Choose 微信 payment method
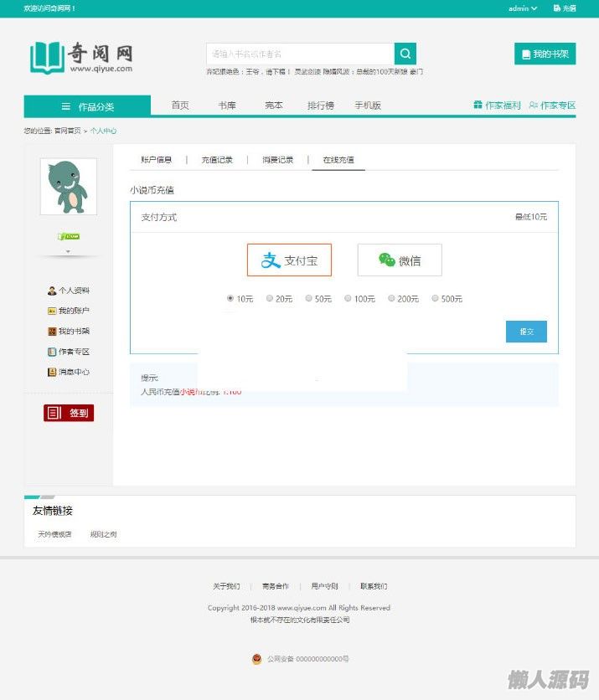The width and height of the screenshot is (599, 700). pos(400,260)
